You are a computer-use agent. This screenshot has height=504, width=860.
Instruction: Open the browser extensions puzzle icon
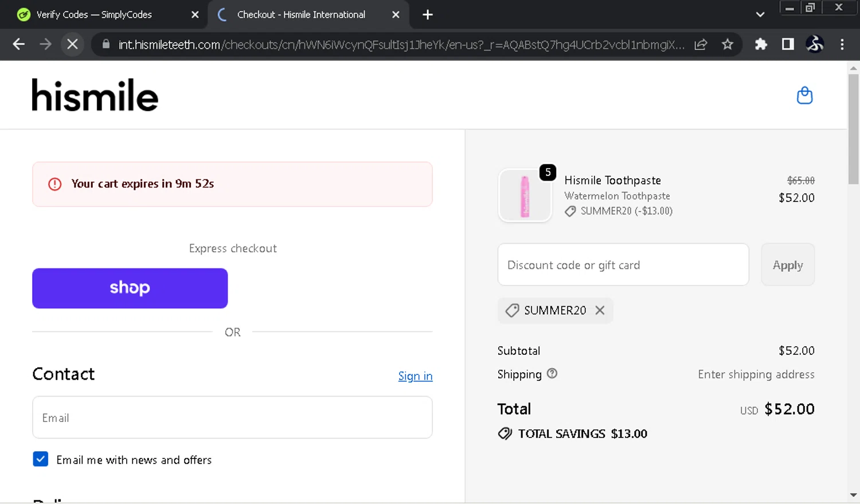[761, 44]
